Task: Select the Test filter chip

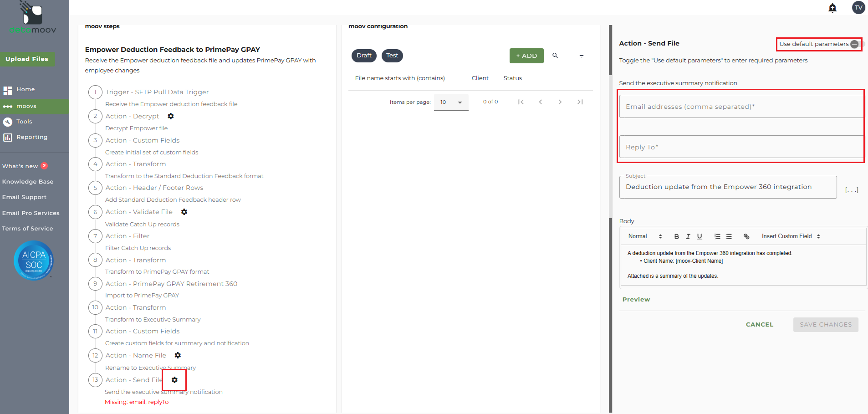Action: click(392, 56)
